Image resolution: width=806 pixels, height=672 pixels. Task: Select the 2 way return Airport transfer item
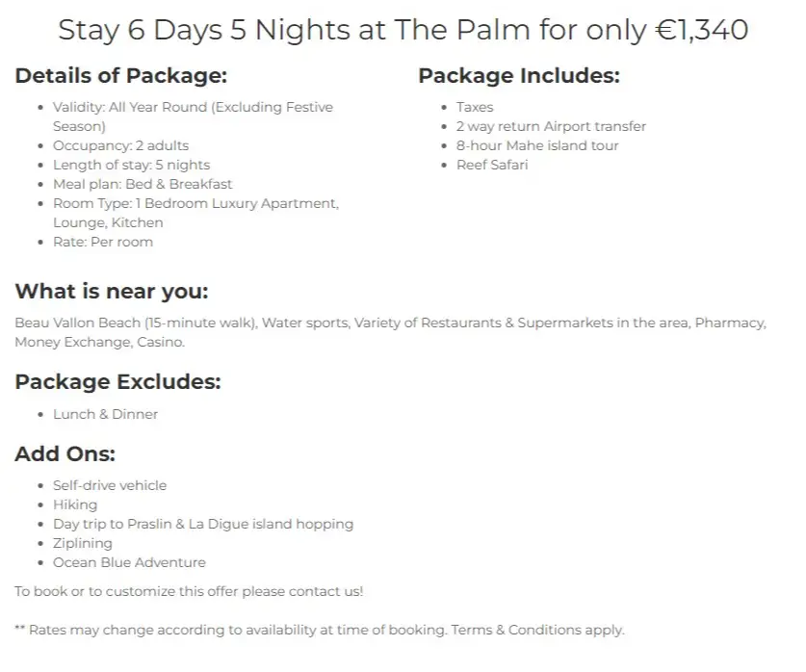click(551, 126)
